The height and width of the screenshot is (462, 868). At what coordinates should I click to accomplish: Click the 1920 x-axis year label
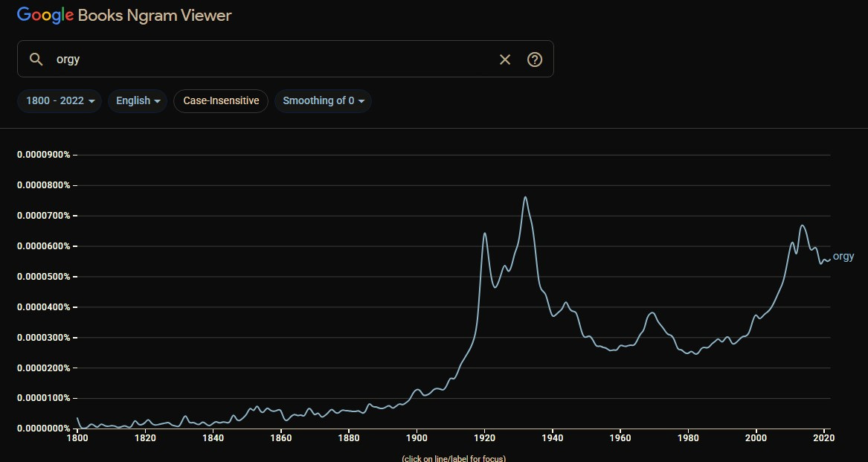click(484, 437)
